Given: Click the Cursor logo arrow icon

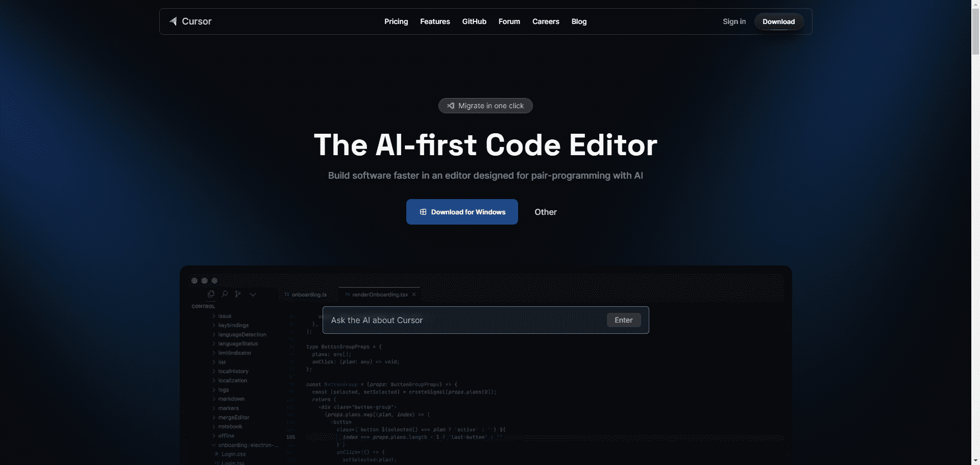Looking at the screenshot, I should point(173,21).
